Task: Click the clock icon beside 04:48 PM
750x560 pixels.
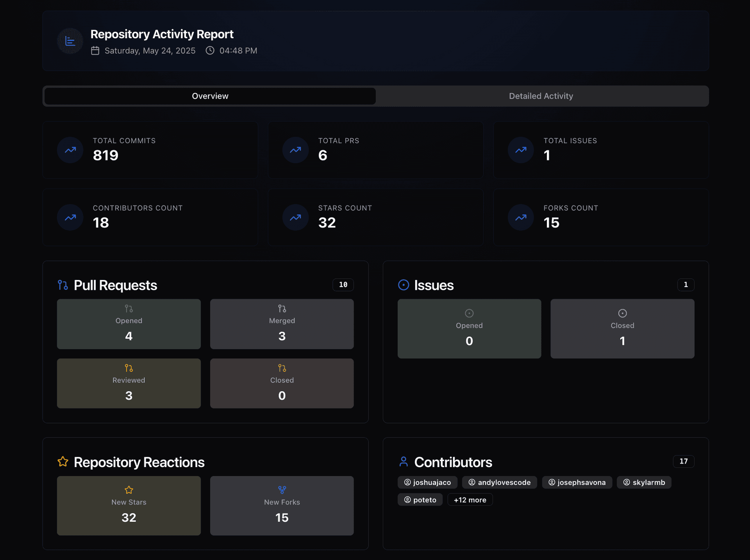Action: pyautogui.click(x=210, y=50)
